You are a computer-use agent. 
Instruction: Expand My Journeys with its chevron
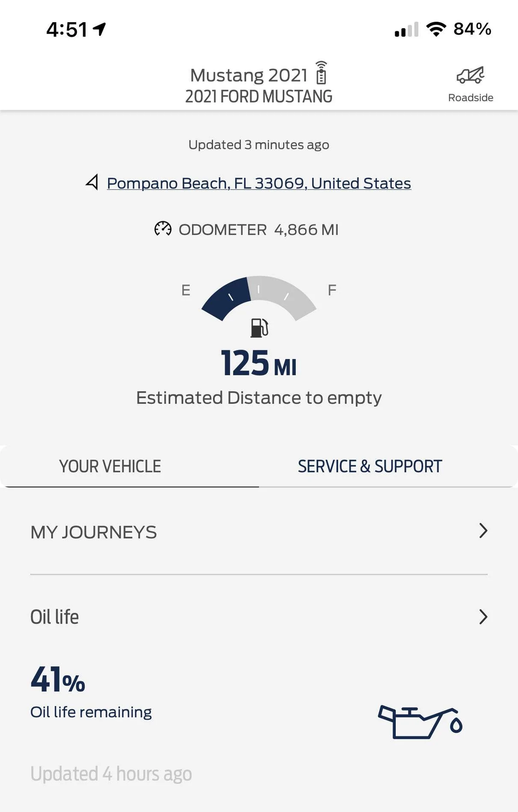[x=483, y=530]
